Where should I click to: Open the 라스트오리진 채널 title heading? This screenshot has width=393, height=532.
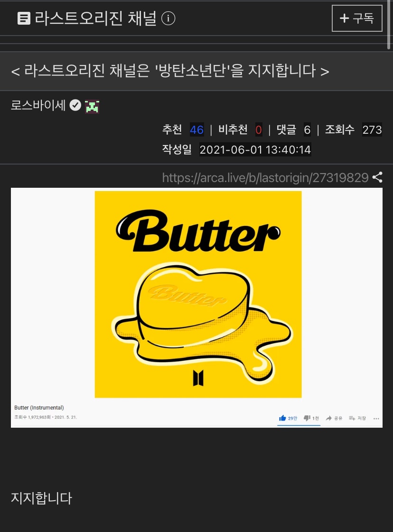[x=96, y=18]
